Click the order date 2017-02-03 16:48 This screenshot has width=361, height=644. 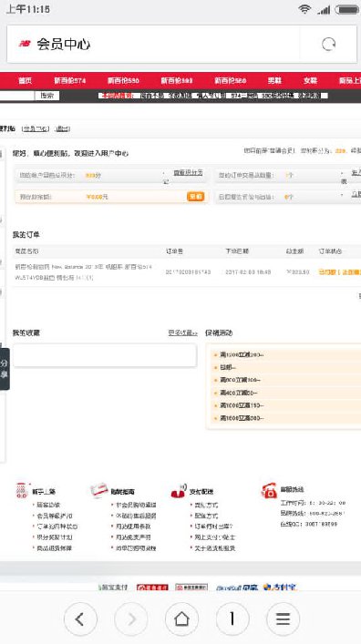[248, 271]
